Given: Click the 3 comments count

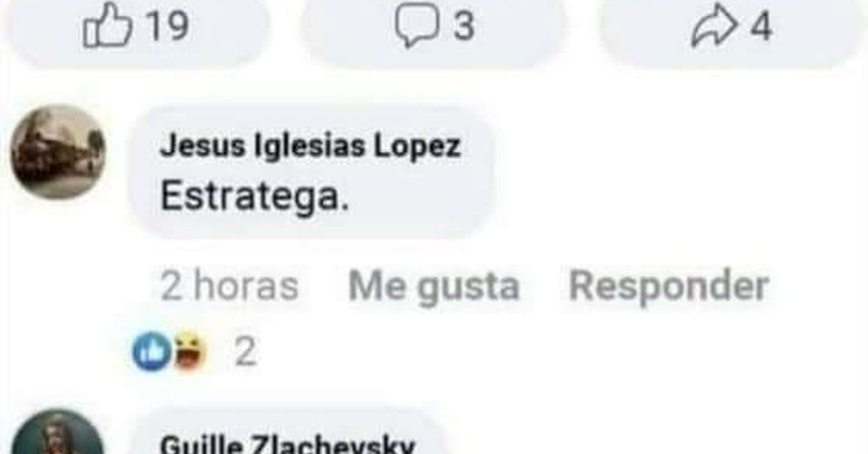Looking at the screenshot, I should tap(464, 25).
